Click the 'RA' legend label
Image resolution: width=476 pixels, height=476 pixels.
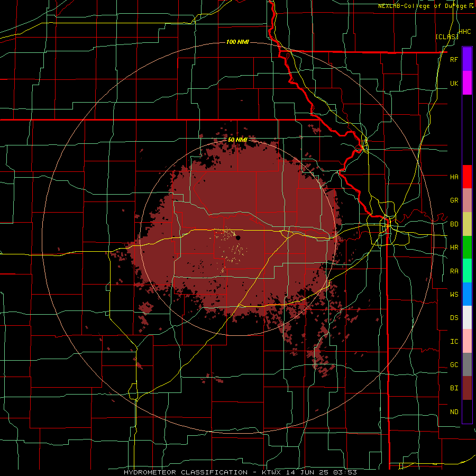pos(454,271)
